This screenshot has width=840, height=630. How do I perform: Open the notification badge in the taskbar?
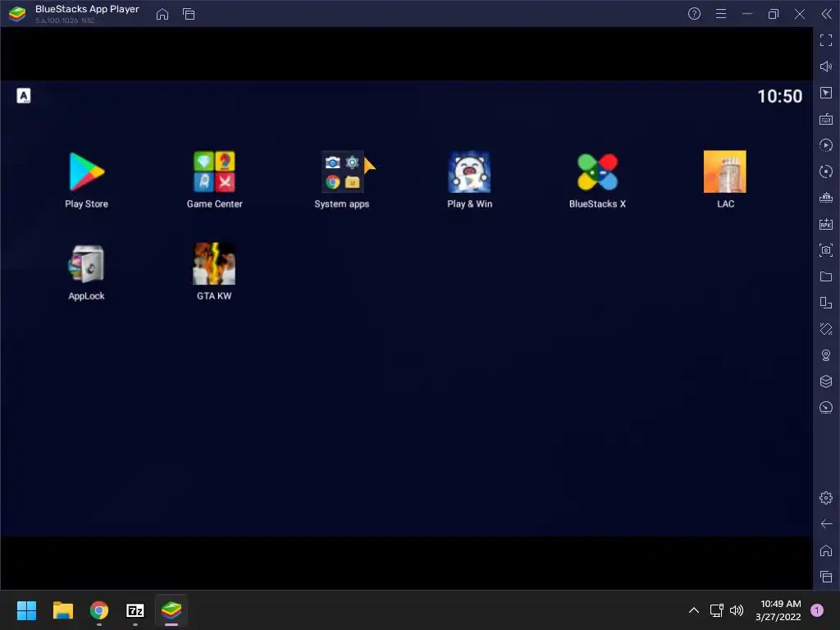(x=817, y=610)
